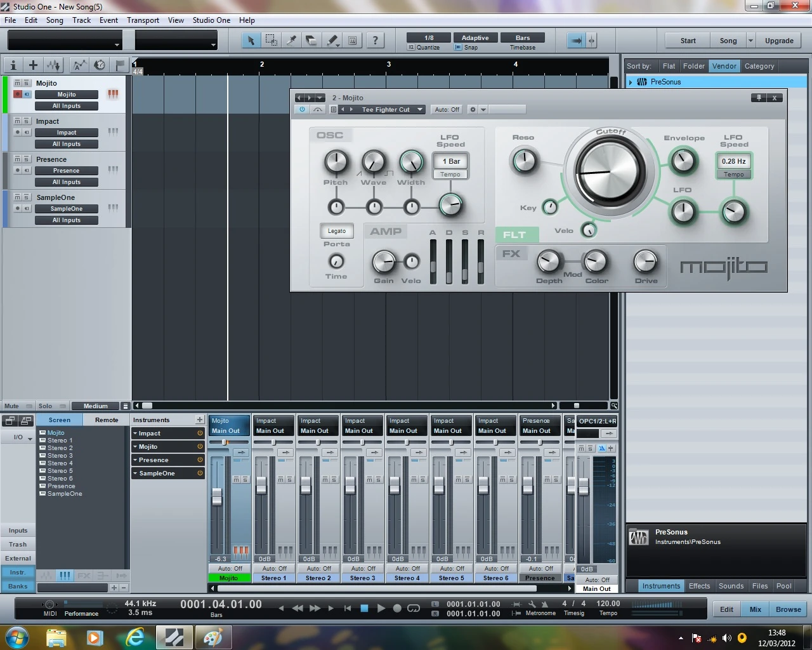Open the Browse button
The height and width of the screenshot is (650, 812).
(x=788, y=609)
